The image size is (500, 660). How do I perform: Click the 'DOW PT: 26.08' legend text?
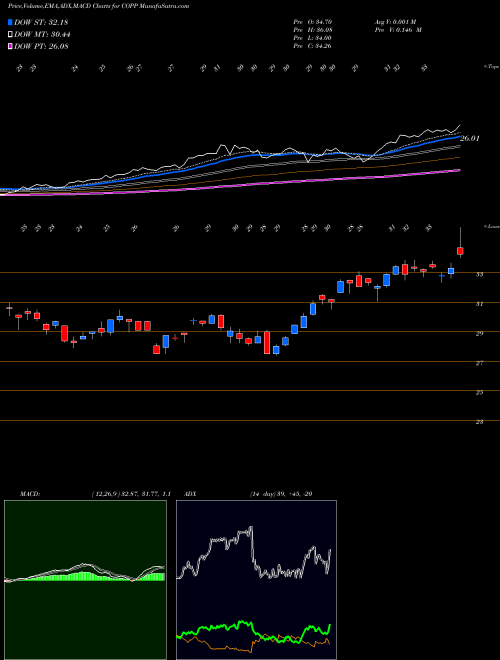[41, 46]
